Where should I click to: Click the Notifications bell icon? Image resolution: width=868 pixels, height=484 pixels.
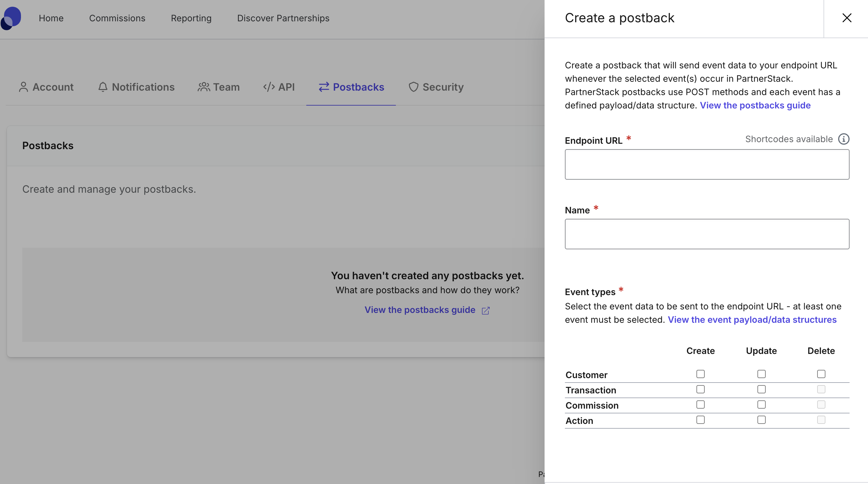(103, 87)
